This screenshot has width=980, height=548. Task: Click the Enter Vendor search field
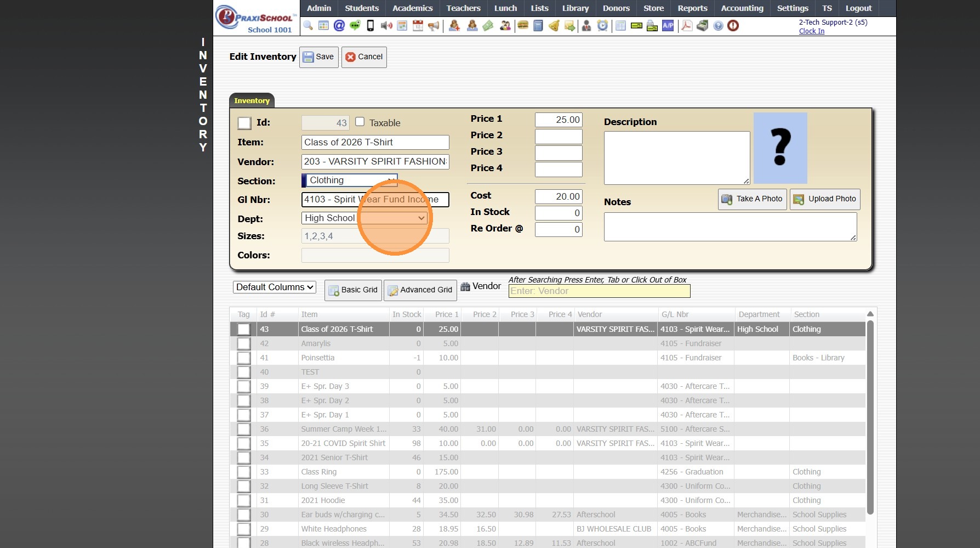[x=599, y=291]
